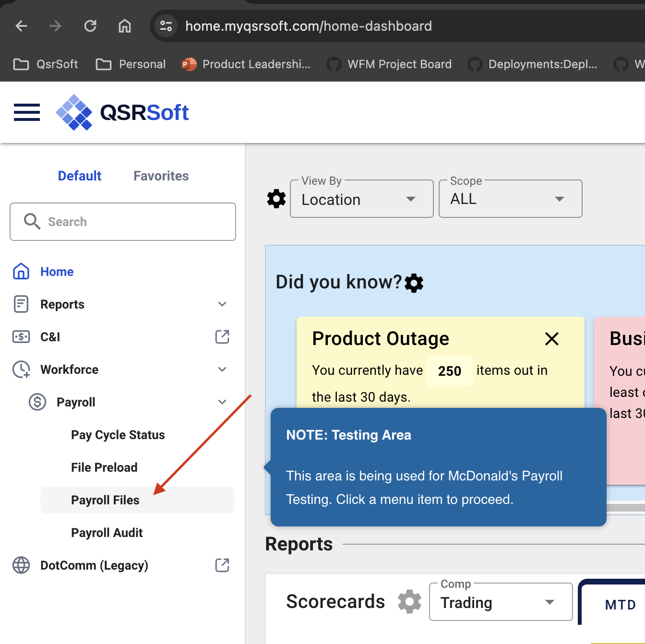Image resolution: width=645 pixels, height=644 pixels.
Task: Click the C&I cash icon
Action: point(21,337)
